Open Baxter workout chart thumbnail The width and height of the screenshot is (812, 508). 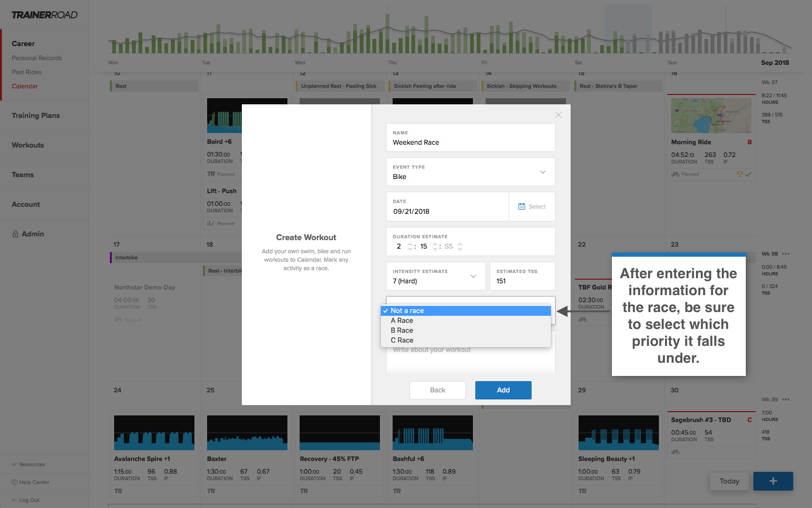[x=247, y=433]
